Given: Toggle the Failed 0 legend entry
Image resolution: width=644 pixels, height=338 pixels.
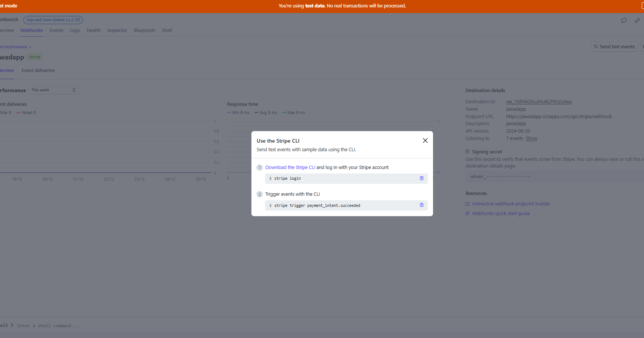Looking at the screenshot, I should (26, 113).
